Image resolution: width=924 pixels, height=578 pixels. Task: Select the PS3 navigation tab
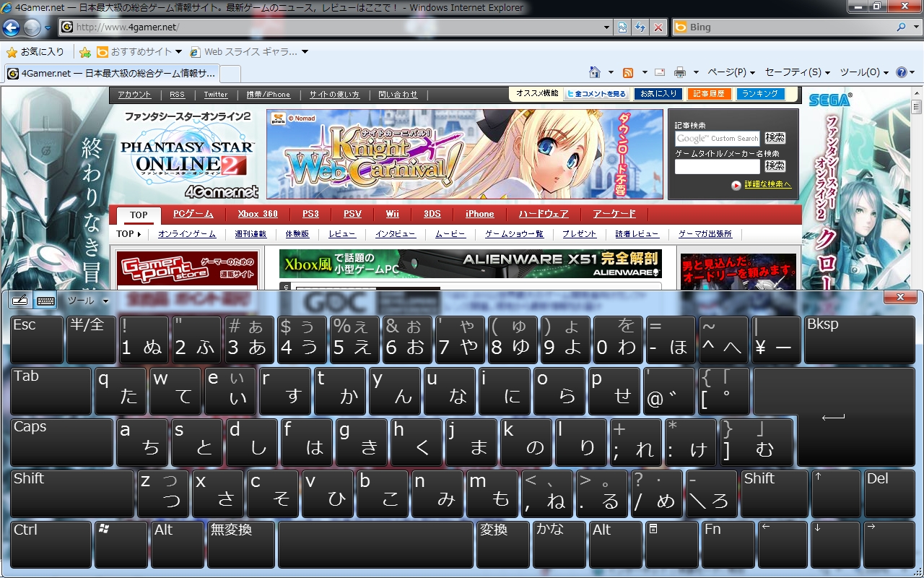point(310,214)
